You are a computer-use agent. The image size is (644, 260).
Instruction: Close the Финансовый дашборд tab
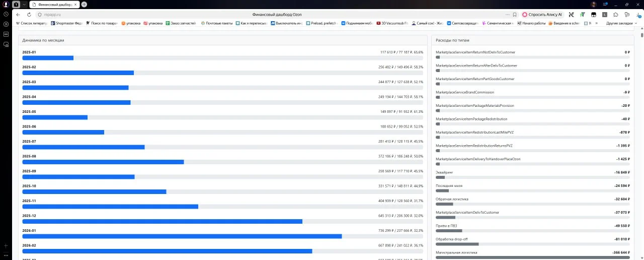(75, 4)
